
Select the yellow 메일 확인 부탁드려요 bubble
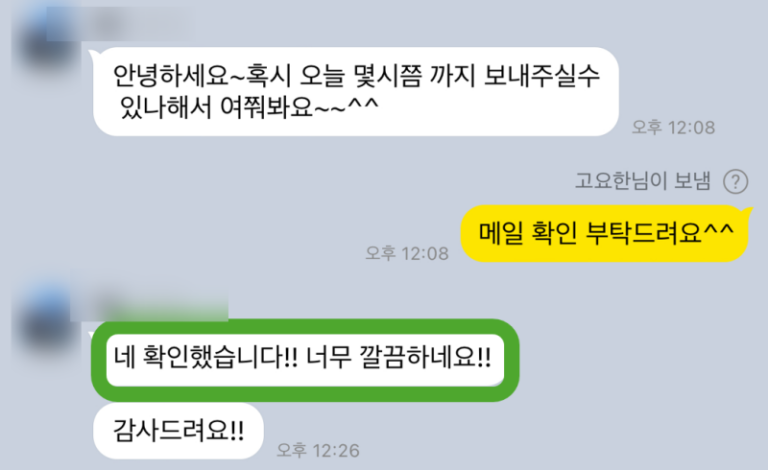click(605, 233)
